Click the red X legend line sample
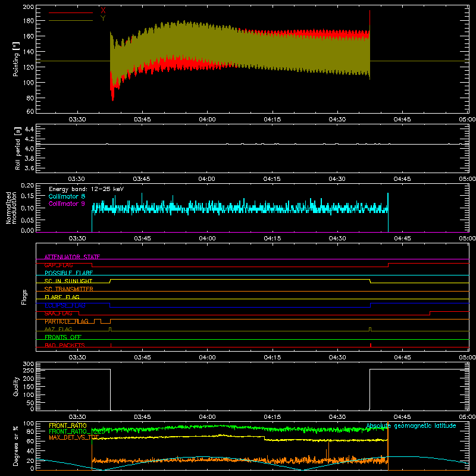The width and height of the screenshot is (476, 476). pos(71,12)
